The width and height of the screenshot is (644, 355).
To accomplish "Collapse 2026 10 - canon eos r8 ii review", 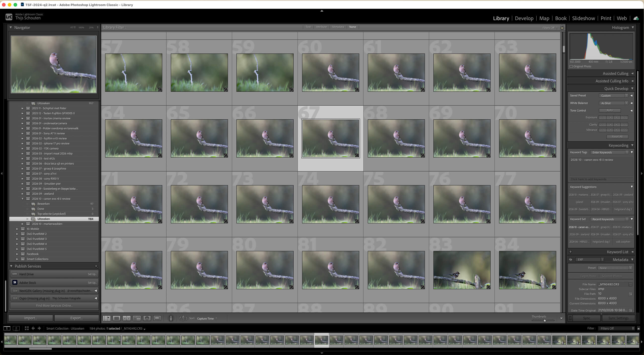I will (22, 199).
